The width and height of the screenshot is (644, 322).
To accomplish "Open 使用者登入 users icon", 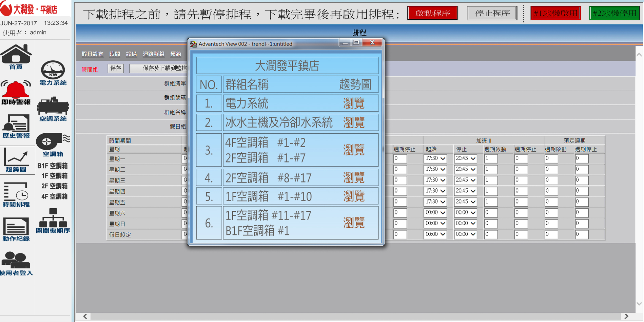I will click(x=16, y=264).
